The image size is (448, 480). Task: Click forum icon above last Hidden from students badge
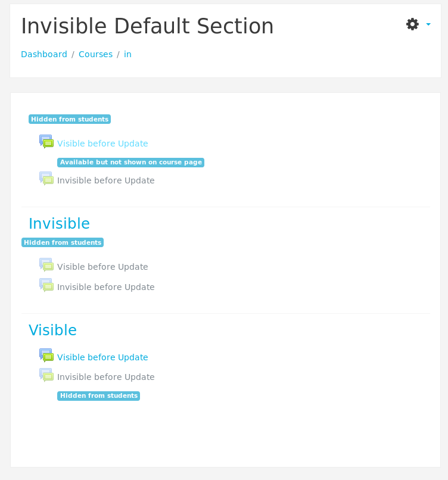coord(46,375)
